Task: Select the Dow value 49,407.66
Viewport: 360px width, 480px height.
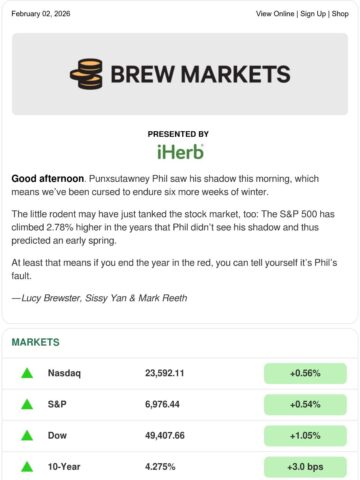Action: pos(165,436)
